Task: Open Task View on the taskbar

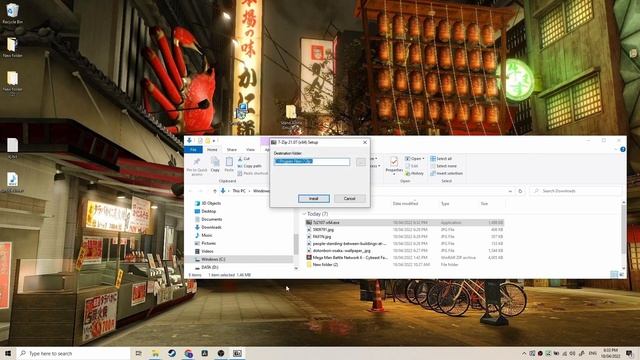Action: [138, 353]
